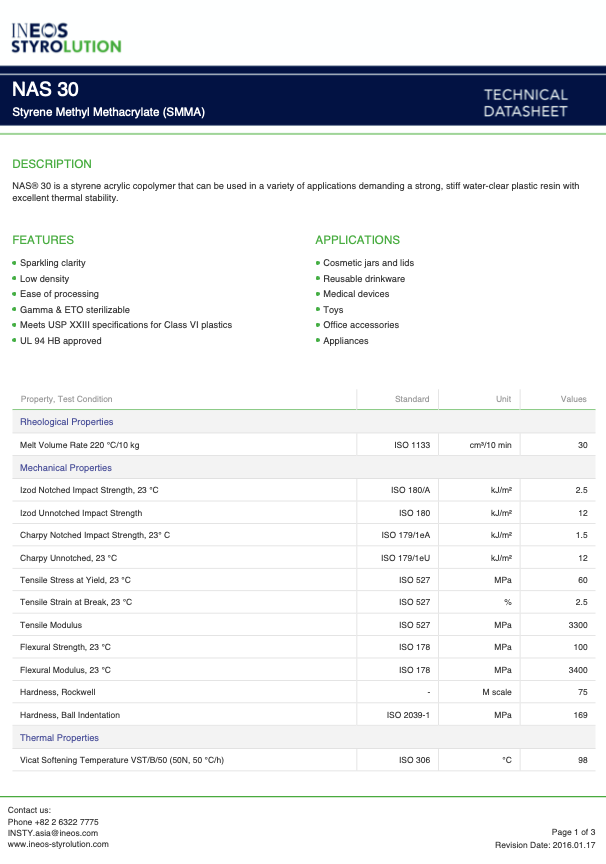Click the ISO 2039-1 standard cell

408,715
